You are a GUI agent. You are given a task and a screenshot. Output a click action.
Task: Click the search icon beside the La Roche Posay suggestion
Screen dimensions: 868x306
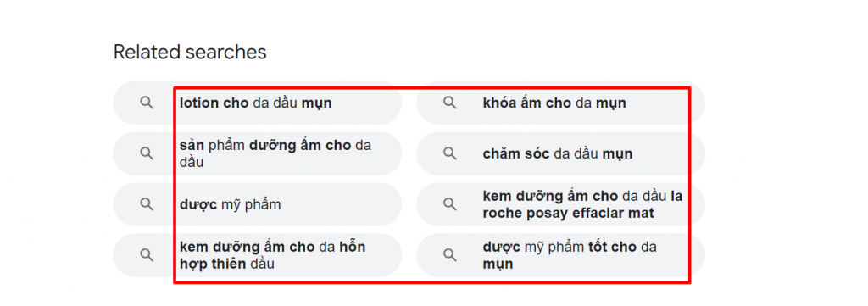[x=450, y=205]
